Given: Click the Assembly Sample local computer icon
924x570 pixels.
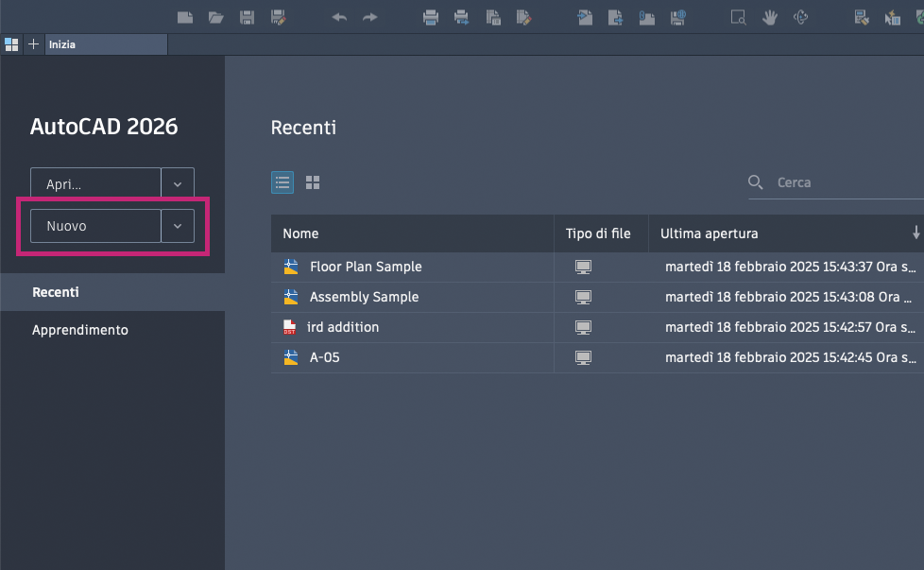Looking at the screenshot, I should point(583,297).
